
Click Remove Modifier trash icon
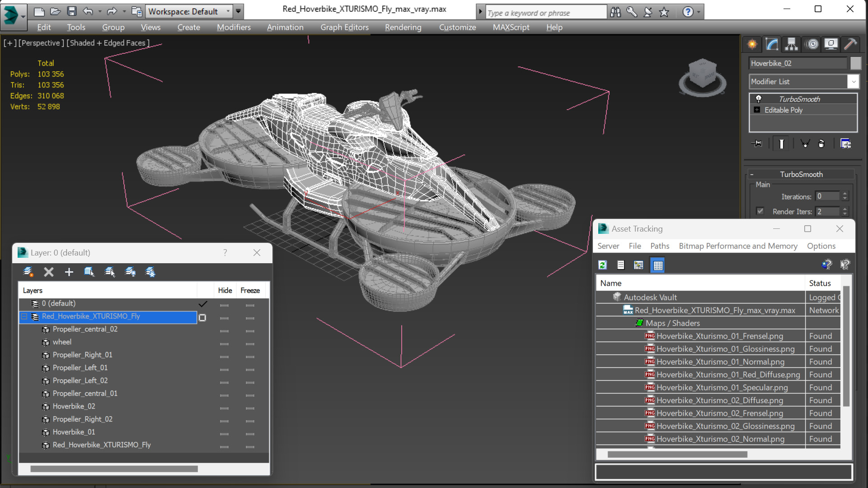821,144
